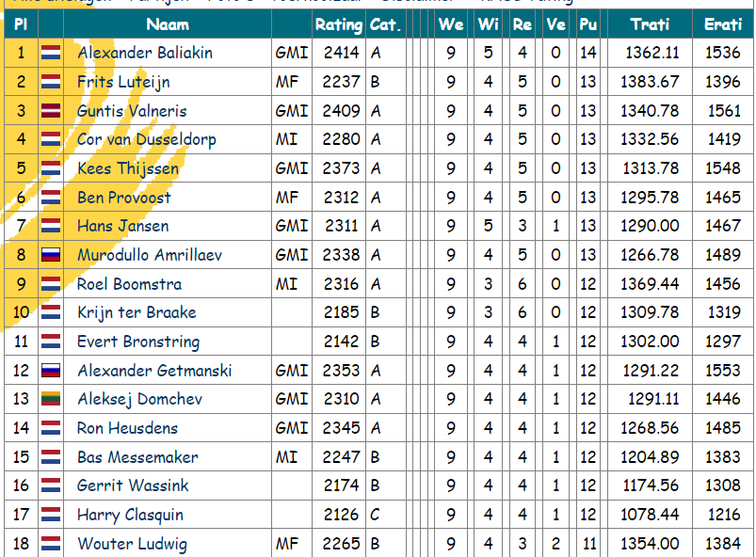Sort table by the Rating column header
This screenshot has width=756, height=557.
coord(339,24)
